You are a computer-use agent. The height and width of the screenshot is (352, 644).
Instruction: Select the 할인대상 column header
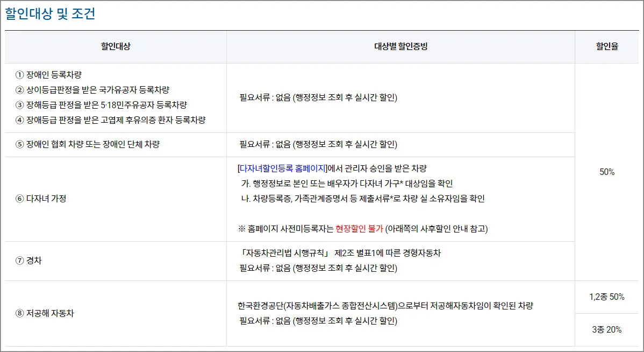coord(115,47)
